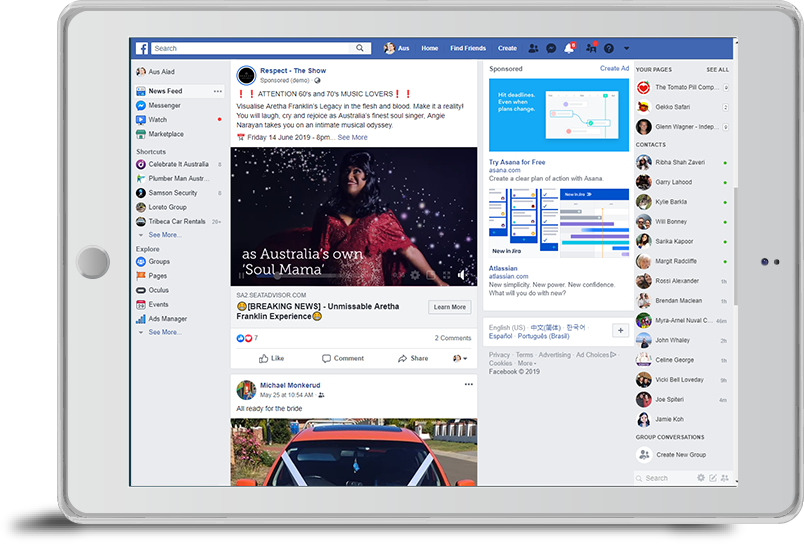The image size is (804, 544).
Task: Open the orange car photo
Action: [x=354, y=452]
